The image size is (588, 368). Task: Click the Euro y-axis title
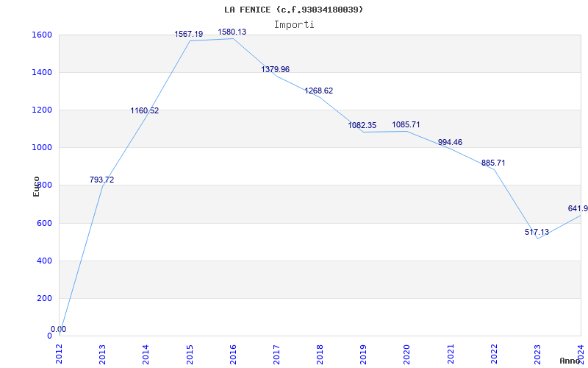coord(36,185)
